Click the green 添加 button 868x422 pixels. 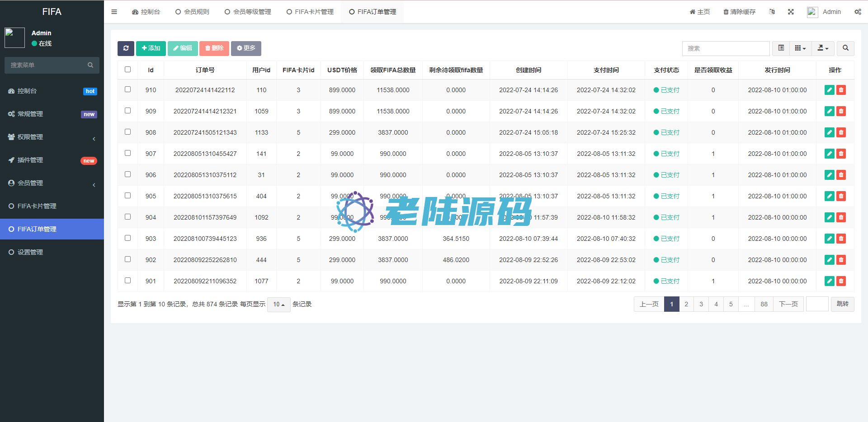point(151,48)
